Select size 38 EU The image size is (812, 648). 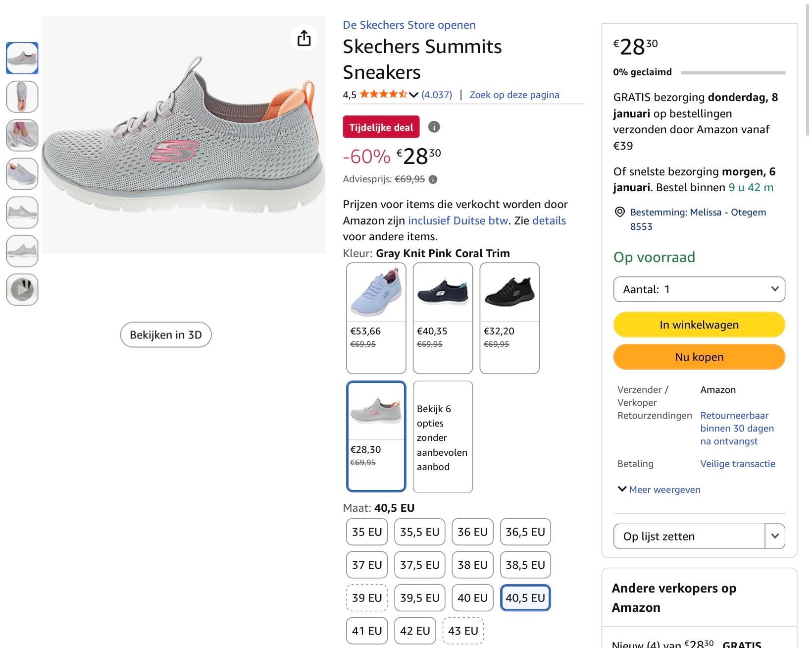[472, 565]
